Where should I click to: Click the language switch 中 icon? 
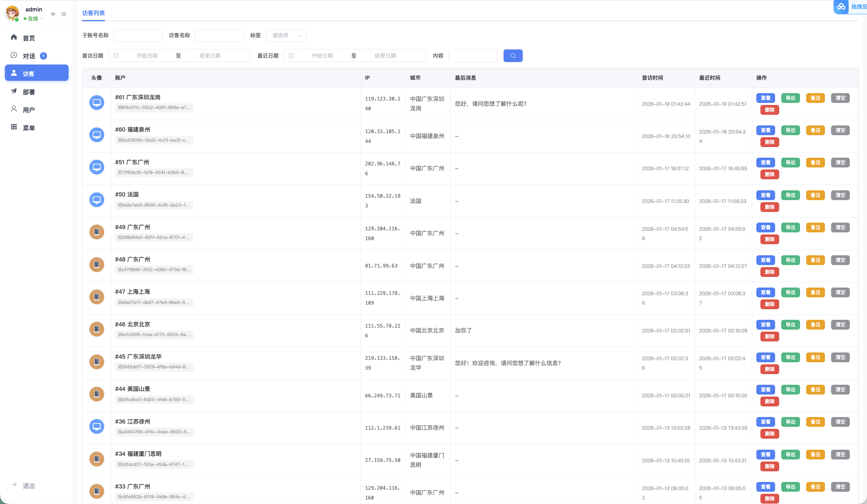[x=53, y=14]
